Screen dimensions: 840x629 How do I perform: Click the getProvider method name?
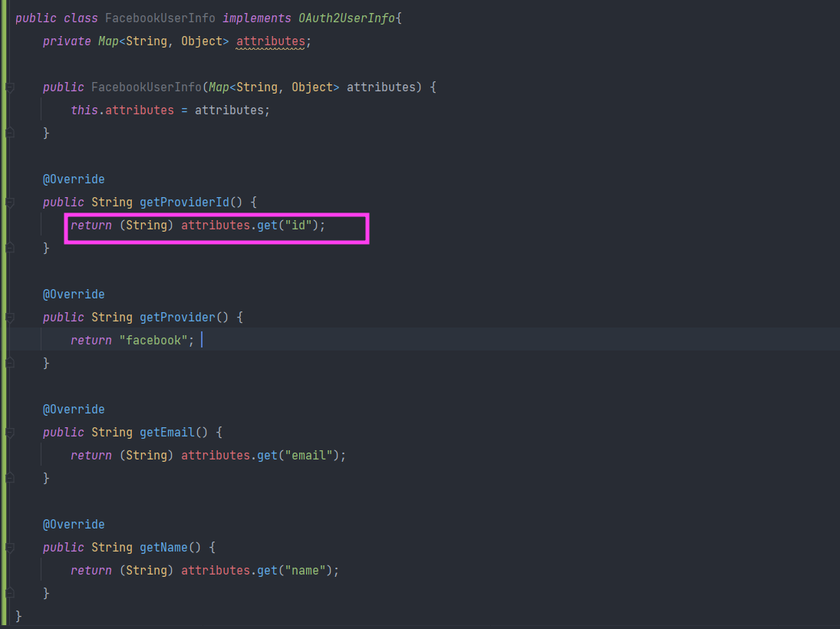[177, 318]
